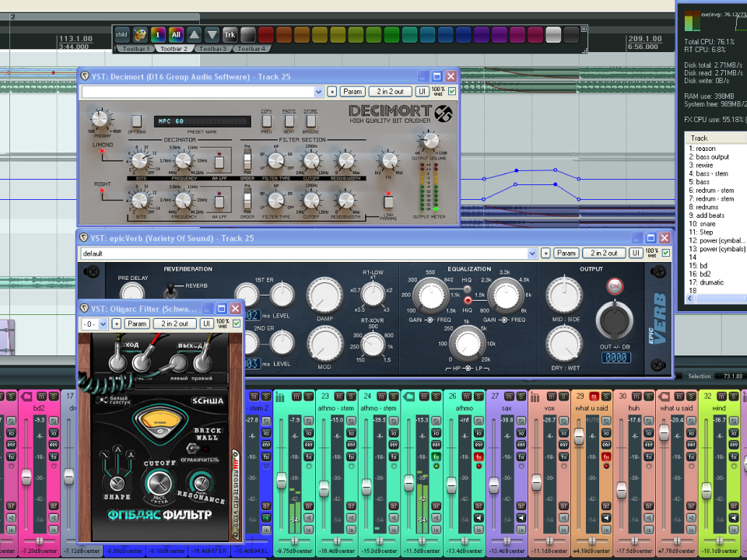
Task: Toggle the Brick Wall limiter switch in Oligarc
Action: point(193,449)
